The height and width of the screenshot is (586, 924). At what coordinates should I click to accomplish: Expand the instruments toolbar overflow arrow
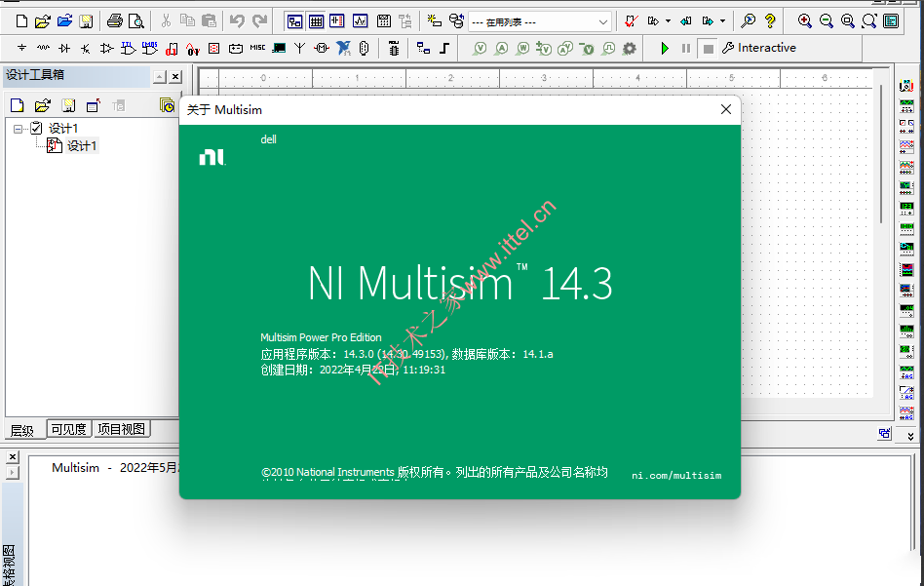click(910, 436)
